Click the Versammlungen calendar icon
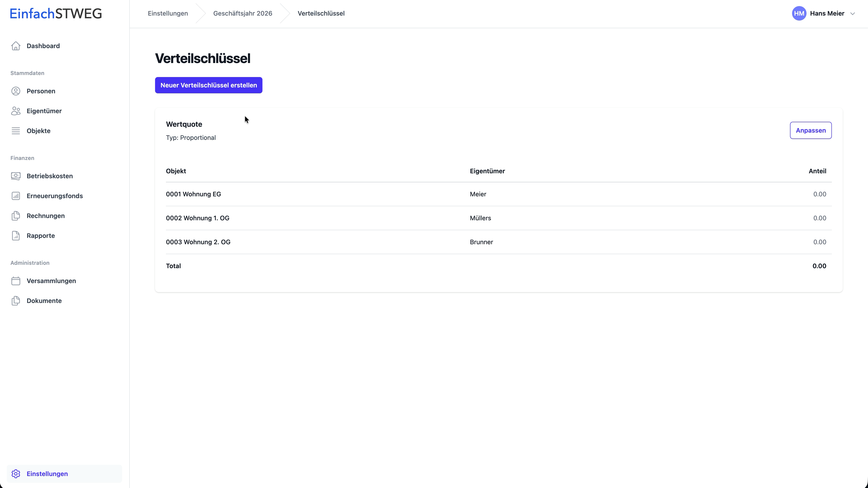Image resolution: width=868 pixels, height=488 pixels. coord(16,281)
